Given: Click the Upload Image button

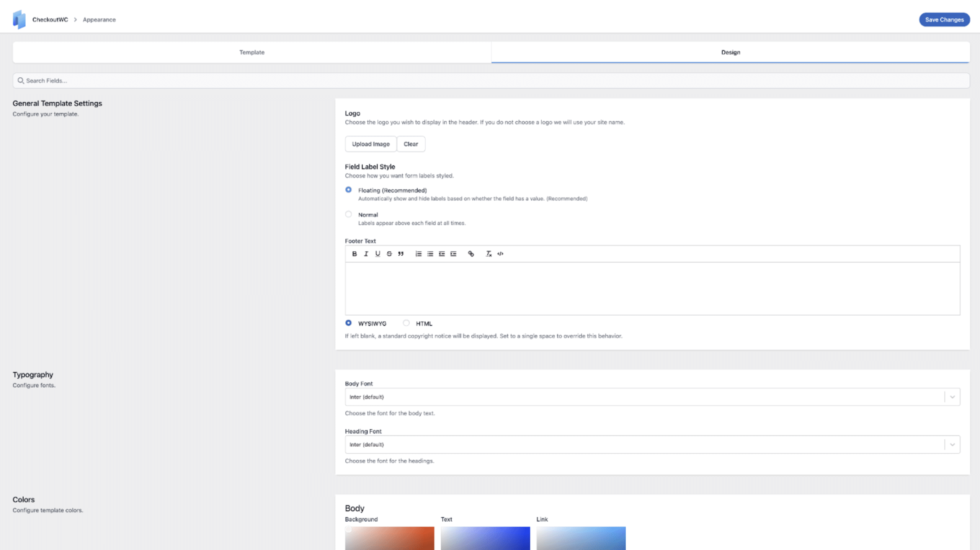Looking at the screenshot, I should pyautogui.click(x=371, y=144).
